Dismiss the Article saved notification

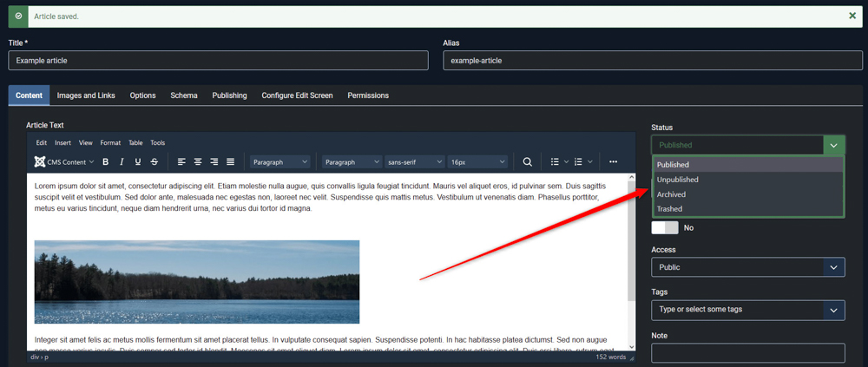[852, 16]
